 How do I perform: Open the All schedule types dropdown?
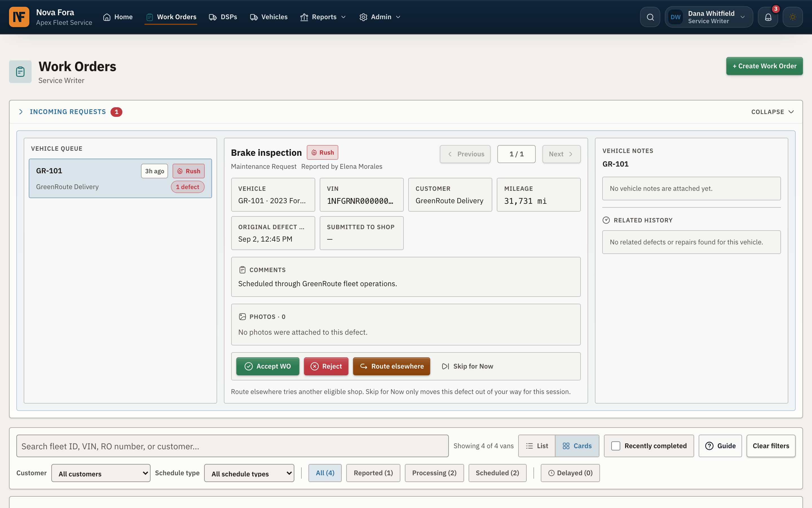tap(249, 473)
